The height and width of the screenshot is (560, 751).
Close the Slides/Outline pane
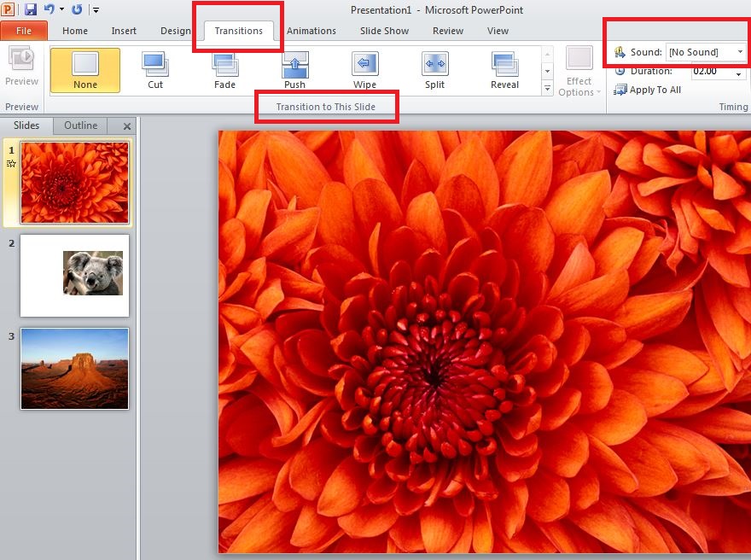(x=127, y=126)
